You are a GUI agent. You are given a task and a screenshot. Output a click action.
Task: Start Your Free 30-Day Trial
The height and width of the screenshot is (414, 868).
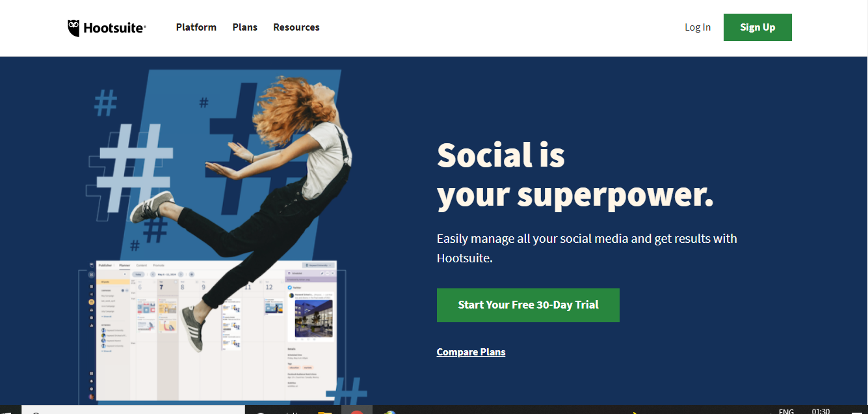pos(528,305)
